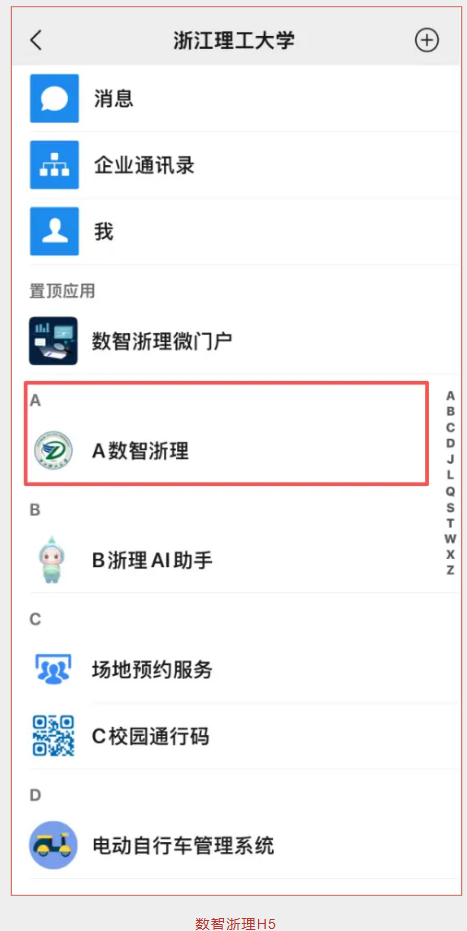Tap the back arrow in the header
This screenshot has width=467, height=931.
click(x=36, y=40)
